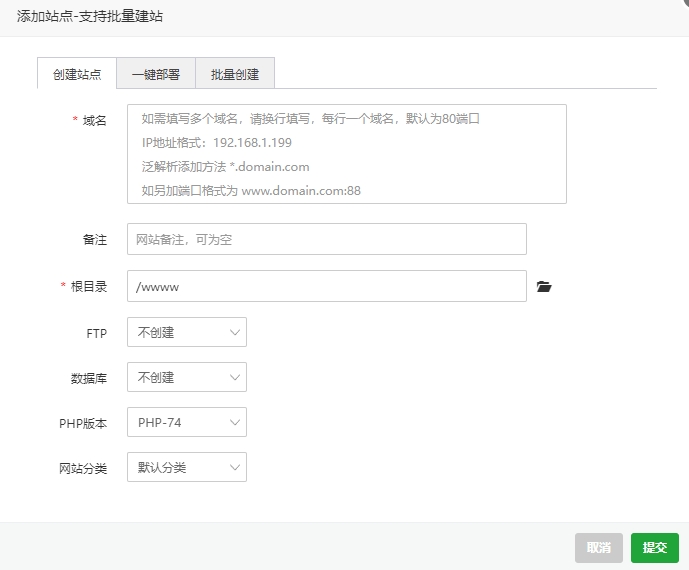Focus the 域名 multi-line text area
The image size is (689, 570).
pos(346,154)
